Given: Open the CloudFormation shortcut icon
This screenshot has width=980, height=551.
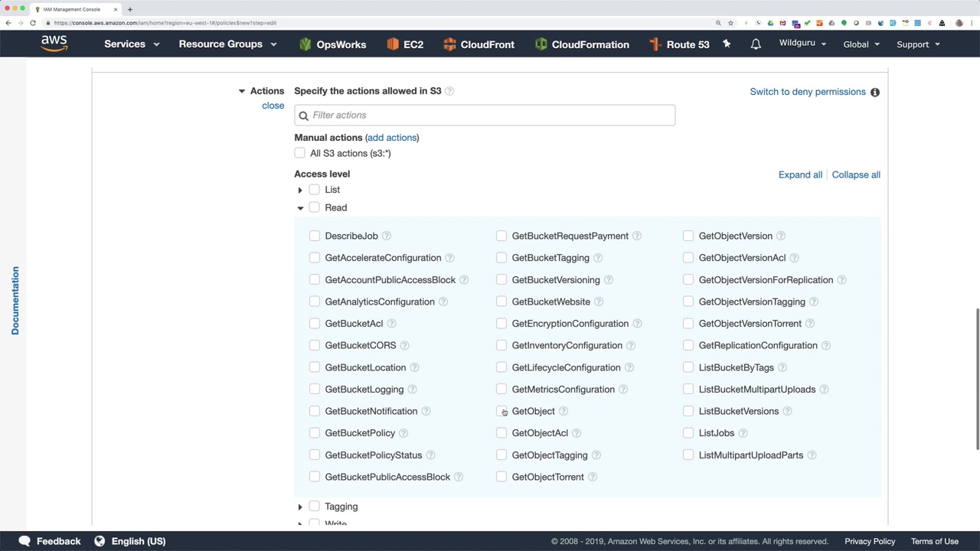Looking at the screenshot, I should tap(541, 44).
